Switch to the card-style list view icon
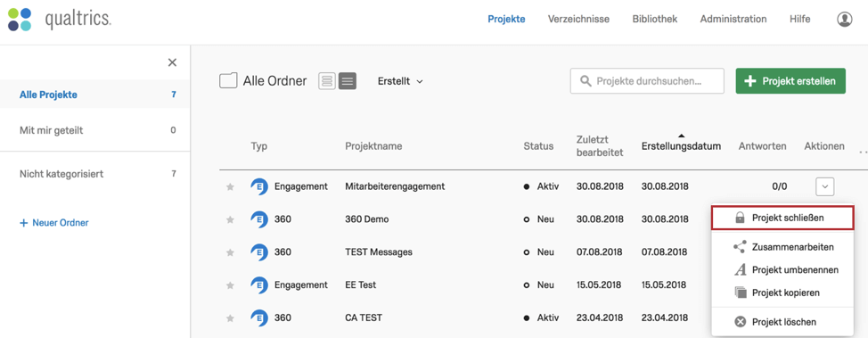 pos(327,81)
